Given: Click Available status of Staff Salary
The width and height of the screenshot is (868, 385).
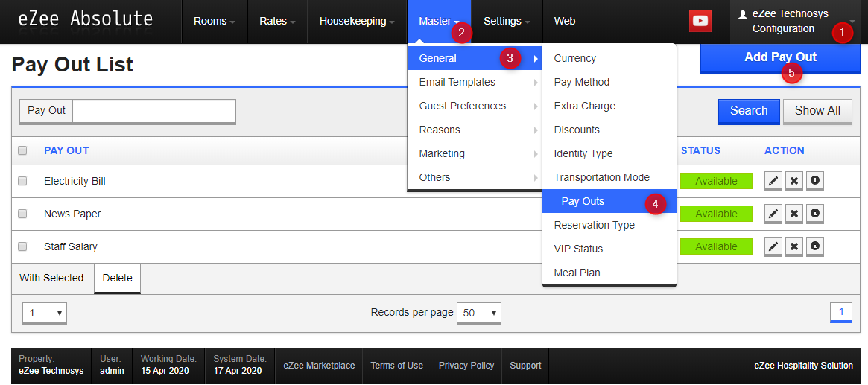Looking at the screenshot, I should coord(716,246).
